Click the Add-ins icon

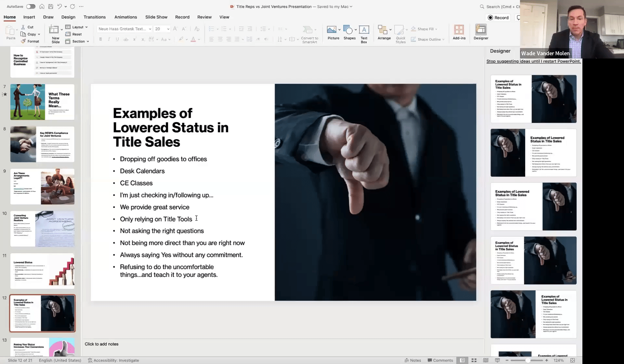click(459, 30)
